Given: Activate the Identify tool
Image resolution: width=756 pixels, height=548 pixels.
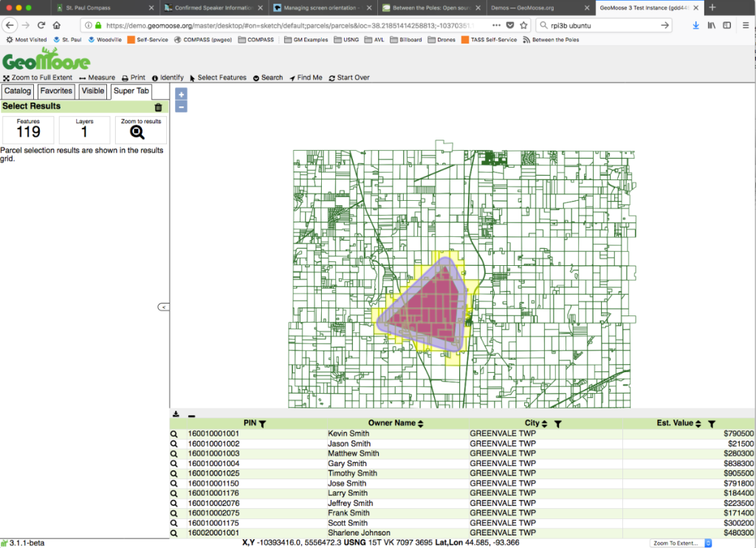Looking at the screenshot, I should point(168,77).
